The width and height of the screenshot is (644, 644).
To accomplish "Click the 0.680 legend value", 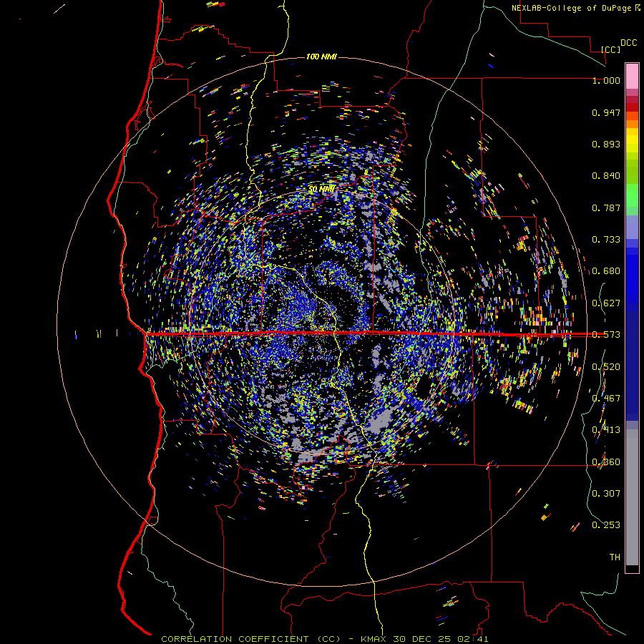I will pos(606,271).
